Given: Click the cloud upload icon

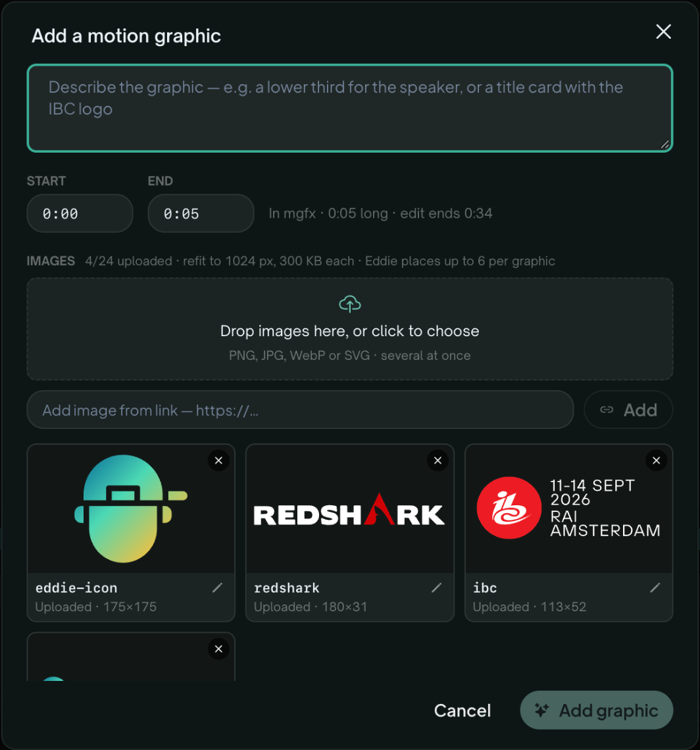Looking at the screenshot, I should tap(350, 304).
